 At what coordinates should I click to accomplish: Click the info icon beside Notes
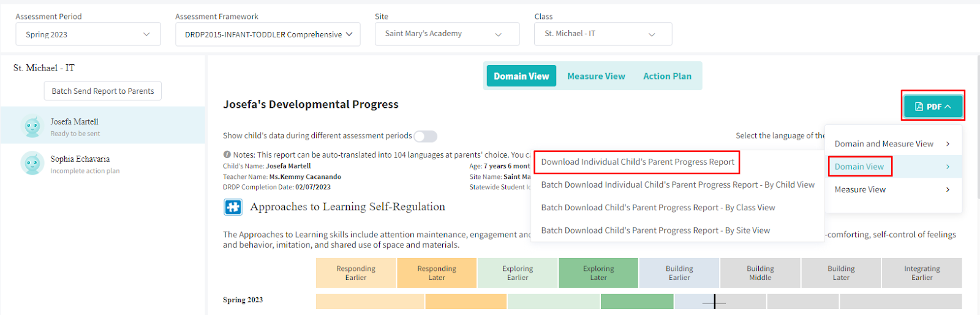tap(227, 155)
